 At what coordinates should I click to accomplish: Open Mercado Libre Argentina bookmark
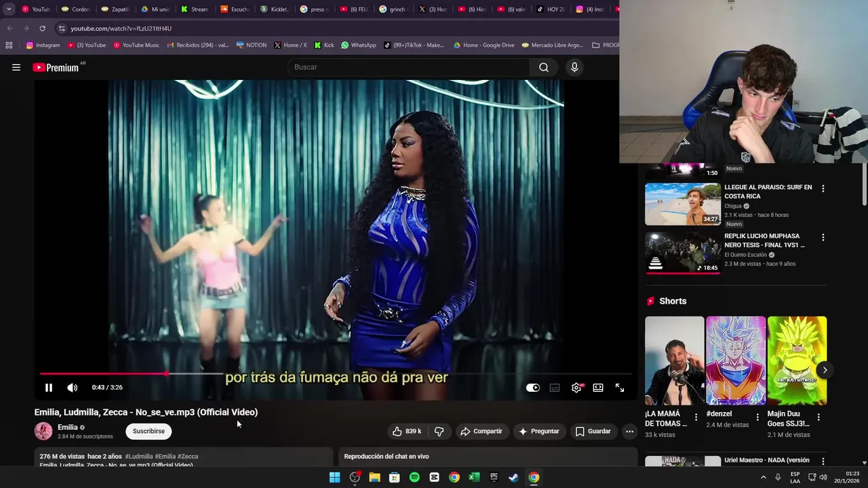[553, 45]
